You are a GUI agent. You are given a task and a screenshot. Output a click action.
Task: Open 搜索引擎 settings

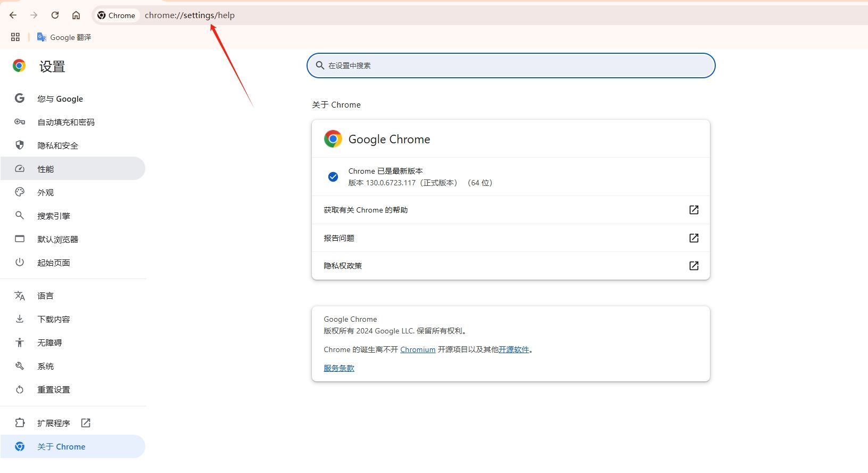tap(73, 216)
